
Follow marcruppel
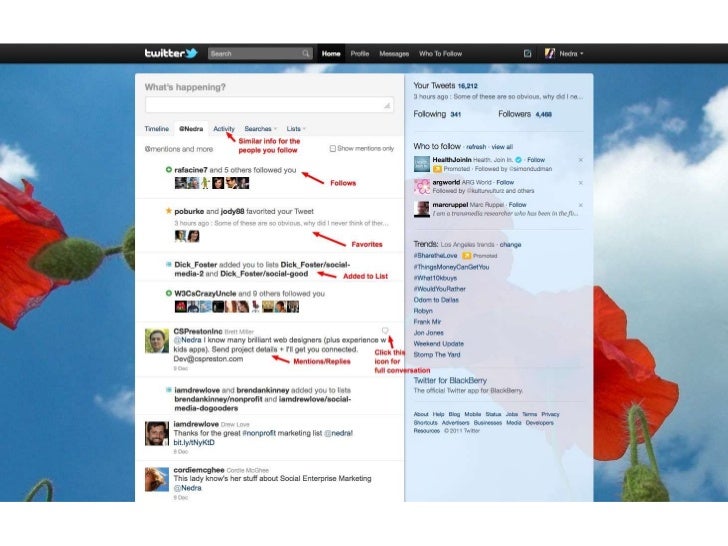pos(517,205)
